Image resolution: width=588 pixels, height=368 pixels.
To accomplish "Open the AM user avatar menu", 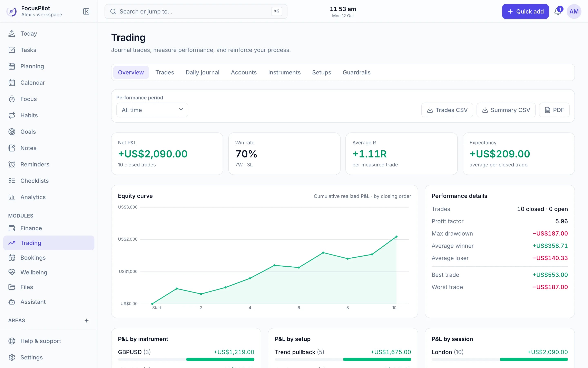I will tap(574, 11).
